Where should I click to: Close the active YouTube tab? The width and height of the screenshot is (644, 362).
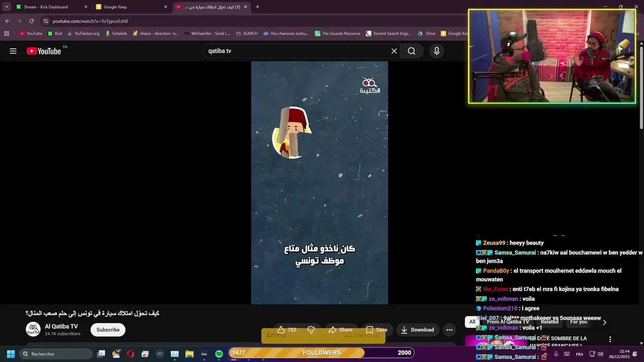point(246,7)
